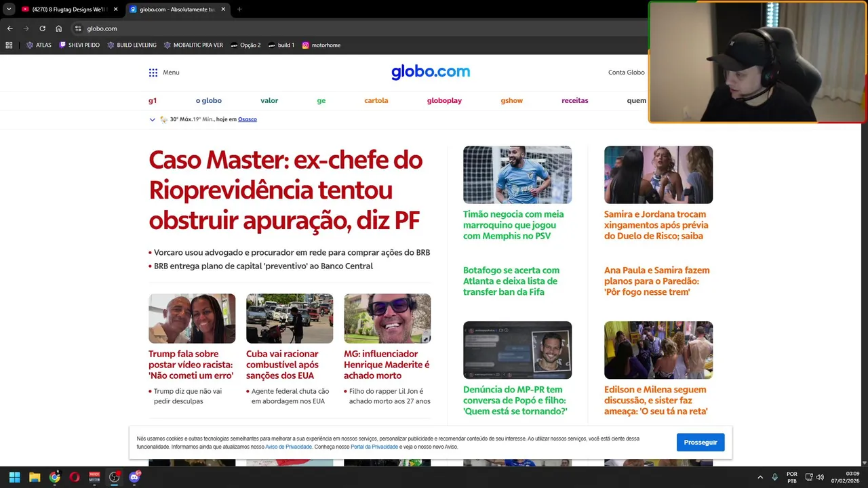Open the ge sports section

tap(321, 100)
